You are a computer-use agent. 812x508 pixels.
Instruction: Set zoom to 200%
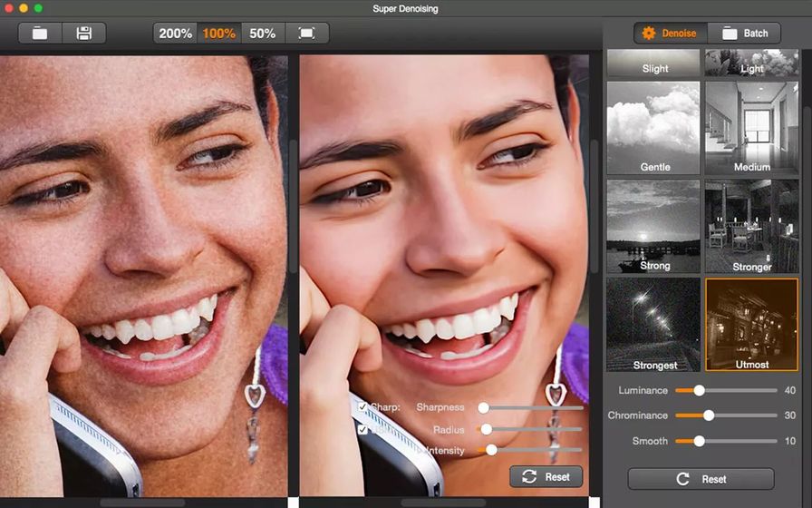[x=175, y=34]
